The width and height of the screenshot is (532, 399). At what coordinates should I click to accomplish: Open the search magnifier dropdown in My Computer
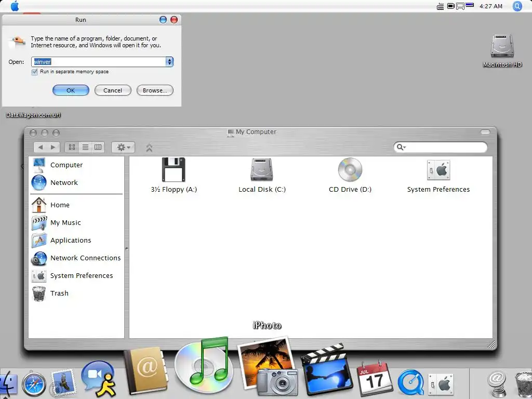(x=401, y=147)
